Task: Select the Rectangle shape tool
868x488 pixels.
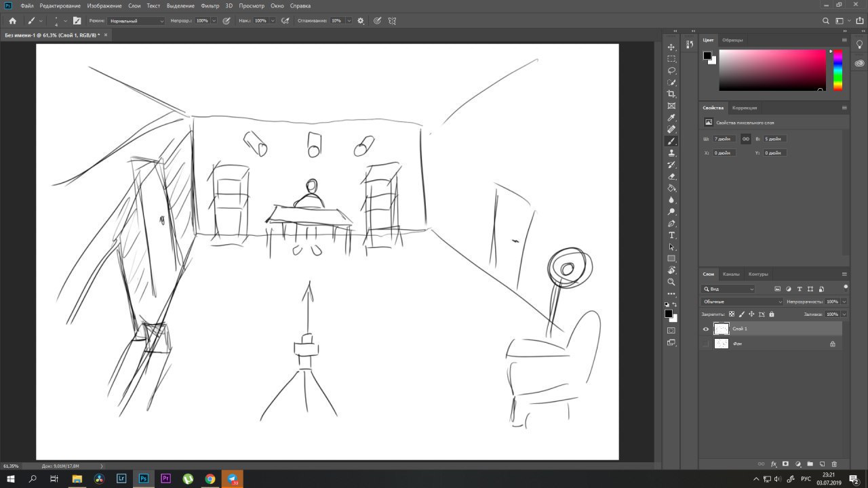Action: point(671,259)
